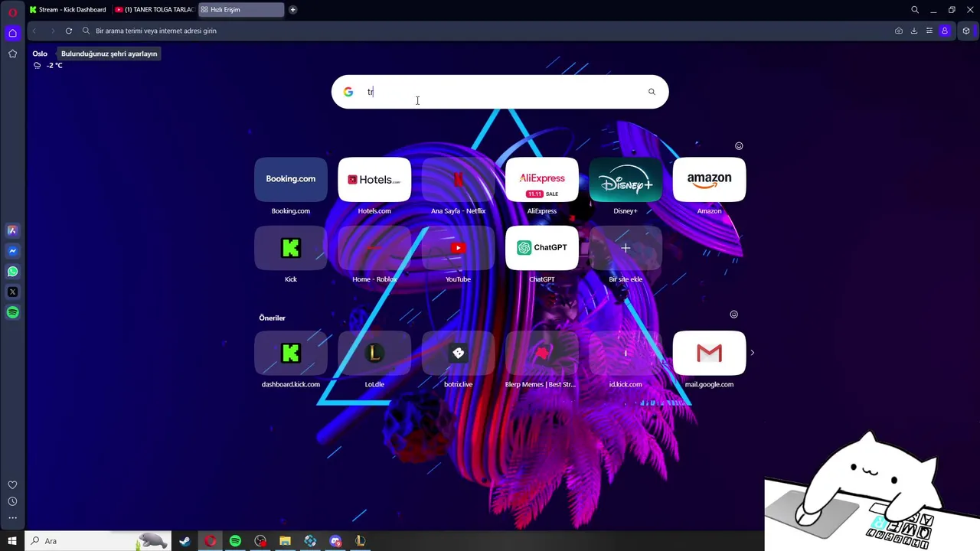This screenshot has height=551, width=980.
Task: Open the Opera main menu logo
Action: (x=12, y=12)
